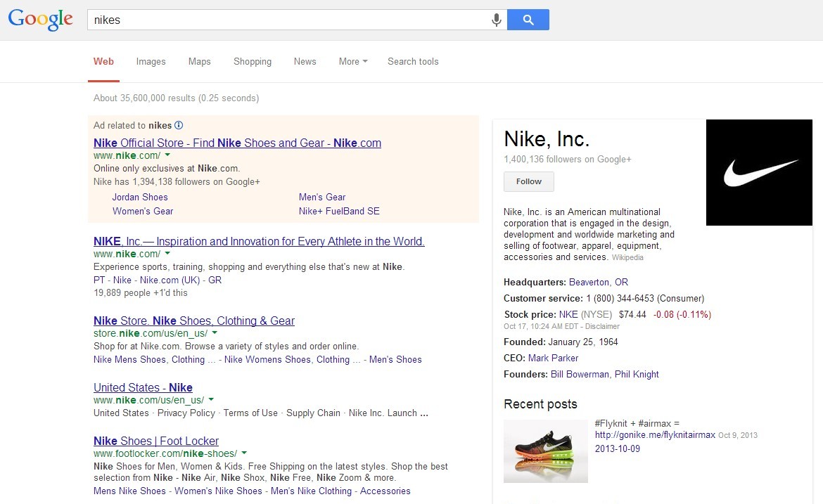The height and width of the screenshot is (504, 823).
Task: Open founder Bill Bowerman link
Action: tap(580, 375)
